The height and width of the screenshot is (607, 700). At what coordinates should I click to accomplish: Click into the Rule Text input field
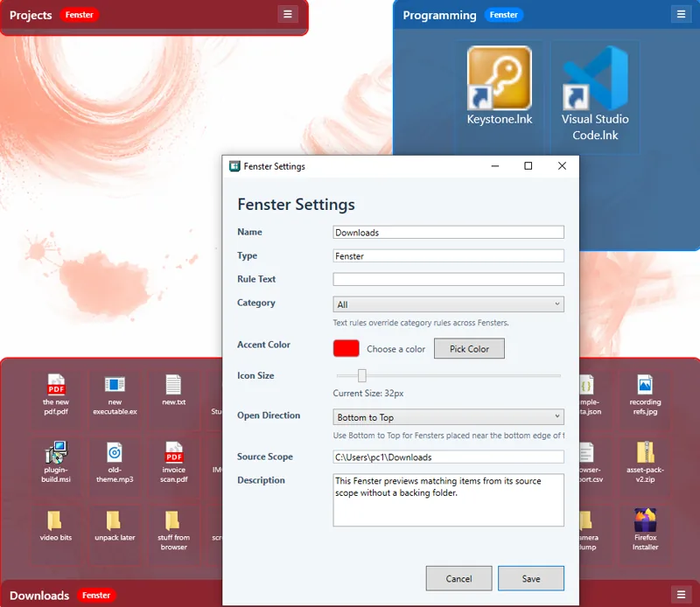(448, 279)
